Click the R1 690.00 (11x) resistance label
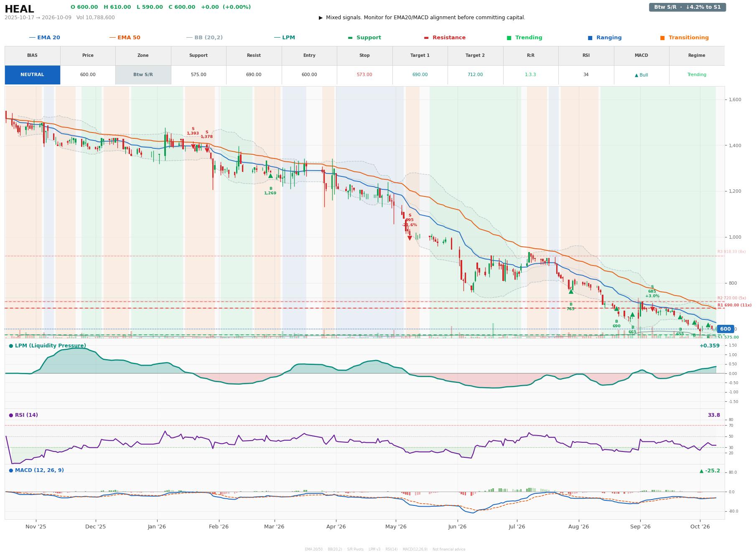The height and width of the screenshot is (556, 756). tap(734, 305)
